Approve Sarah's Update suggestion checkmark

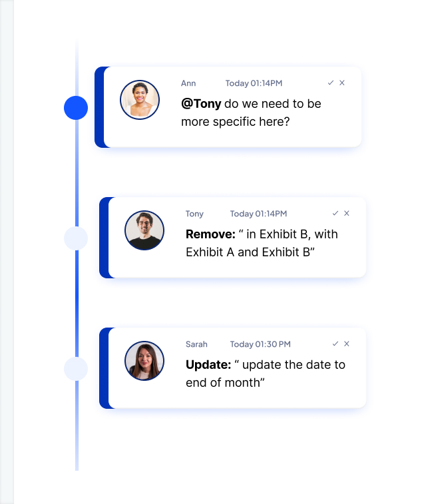click(x=335, y=344)
